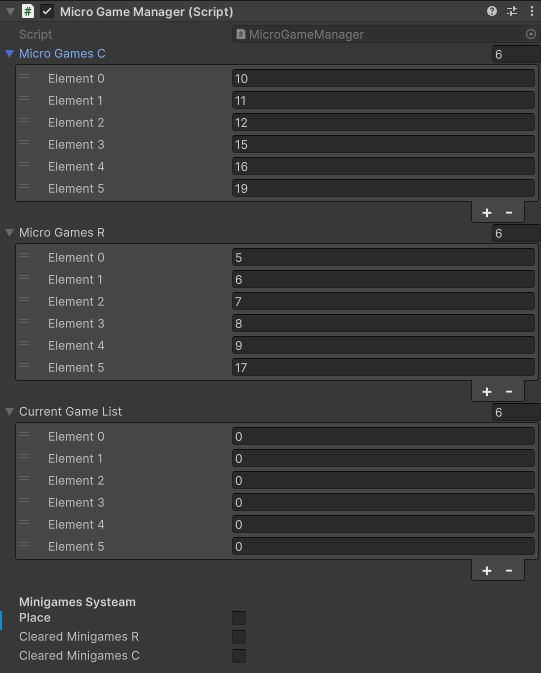This screenshot has height=673, width=541.
Task: Disable the Micro Game Manager script checkbox
Action: click(47, 12)
